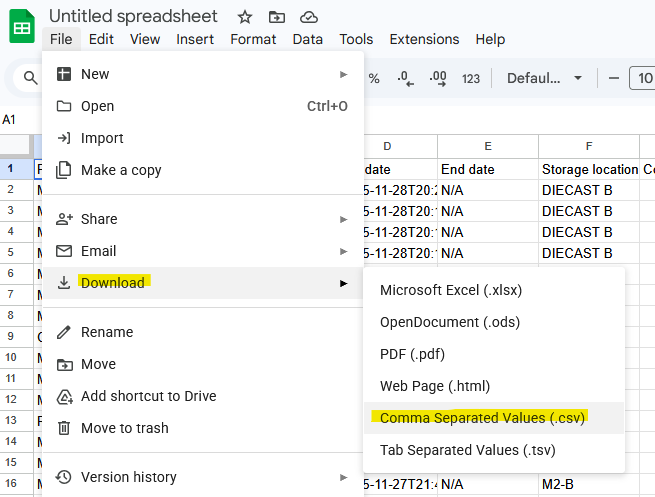
Task: Choose Open from the File menu
Action: (203, 106)
